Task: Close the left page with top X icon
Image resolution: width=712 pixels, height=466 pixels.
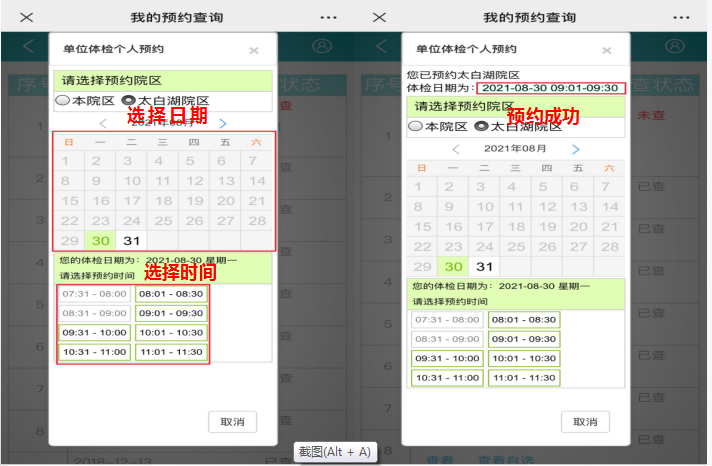Action: 27,18
